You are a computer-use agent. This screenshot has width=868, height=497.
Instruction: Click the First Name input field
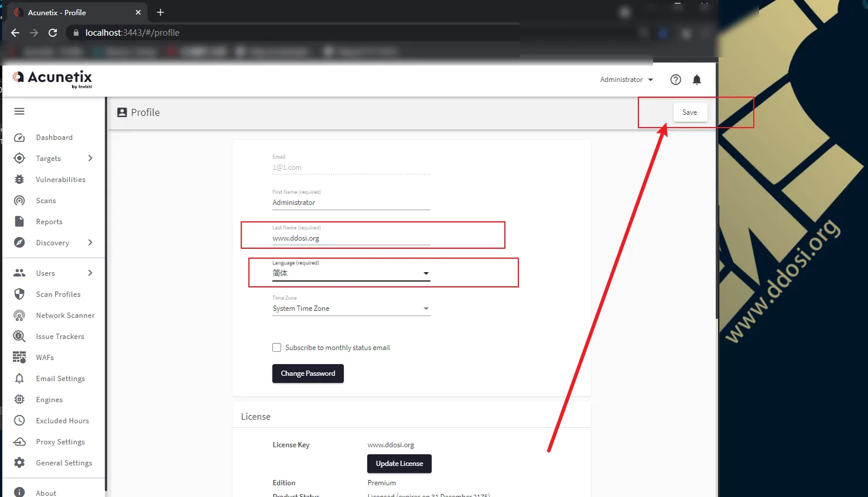point(351,203)
